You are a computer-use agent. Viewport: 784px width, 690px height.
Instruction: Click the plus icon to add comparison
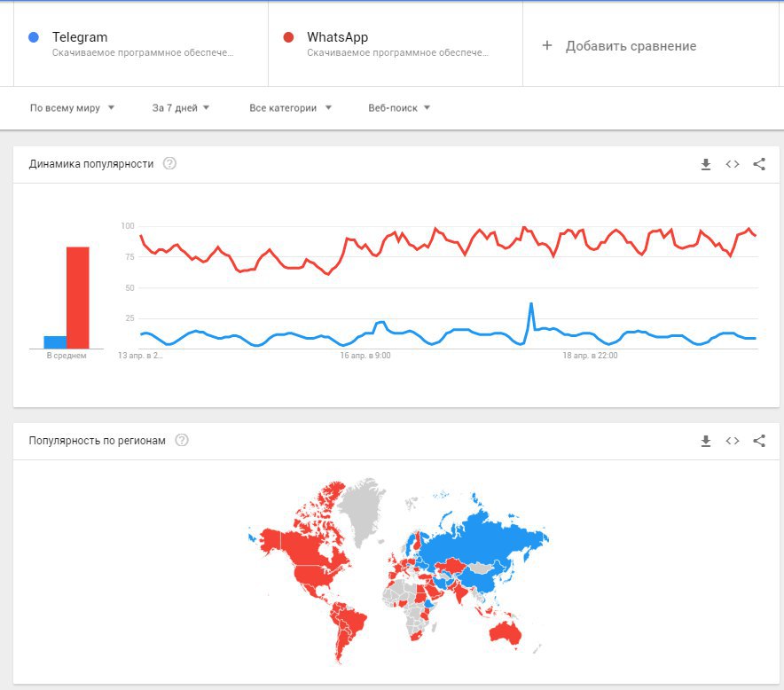point(547,45)
